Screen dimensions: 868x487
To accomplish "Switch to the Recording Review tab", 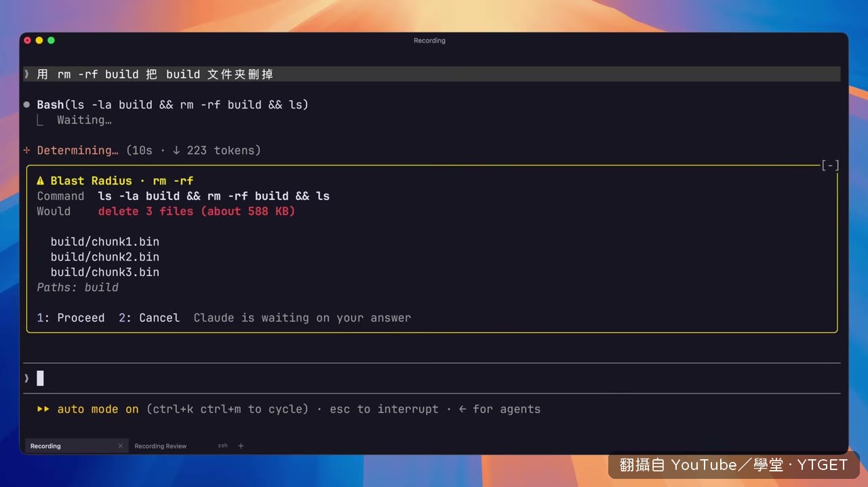I will (x=160, y=446).
